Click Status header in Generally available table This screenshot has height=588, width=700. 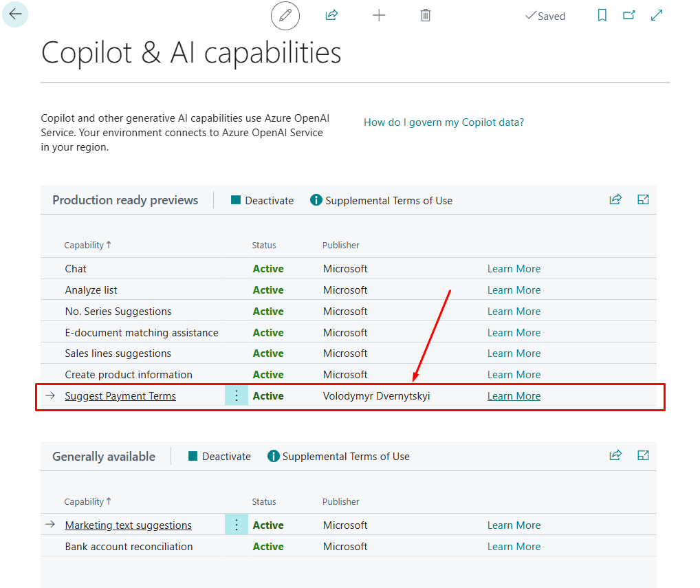pos(264,502)
